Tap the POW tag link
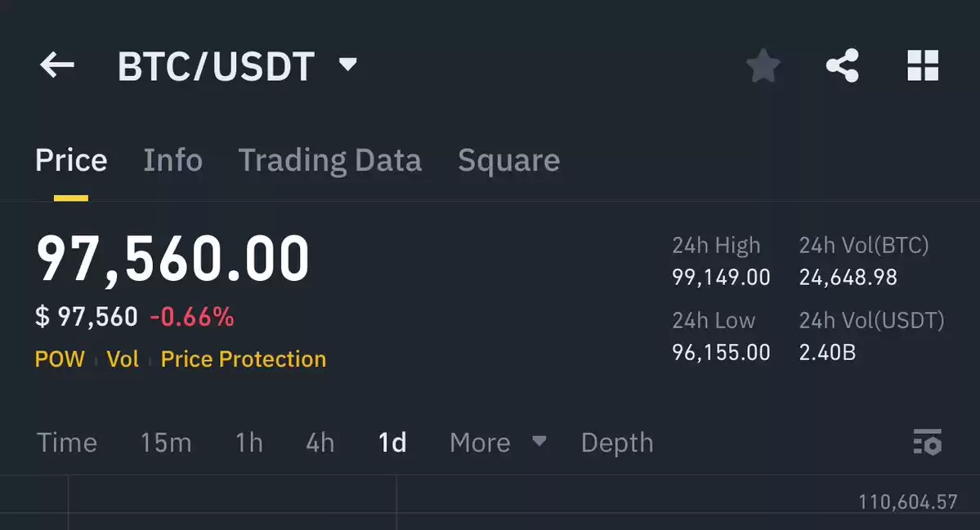This screenshot has height=530, width=980. tap(60, 359)
